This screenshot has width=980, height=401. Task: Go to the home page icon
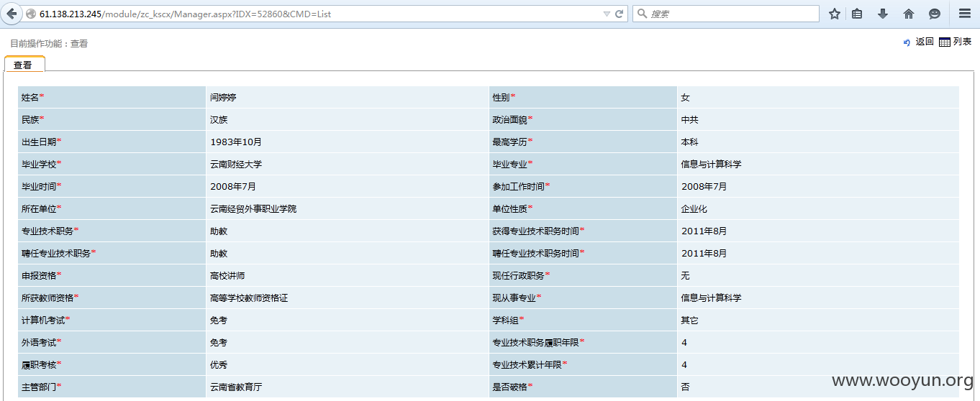(x=909, y=14)
